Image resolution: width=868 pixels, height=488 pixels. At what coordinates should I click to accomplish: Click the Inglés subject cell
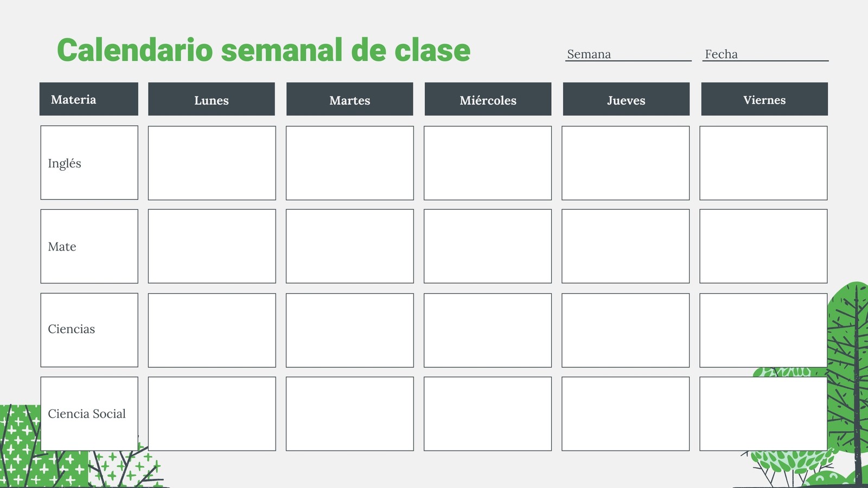[x=90, y=163]
